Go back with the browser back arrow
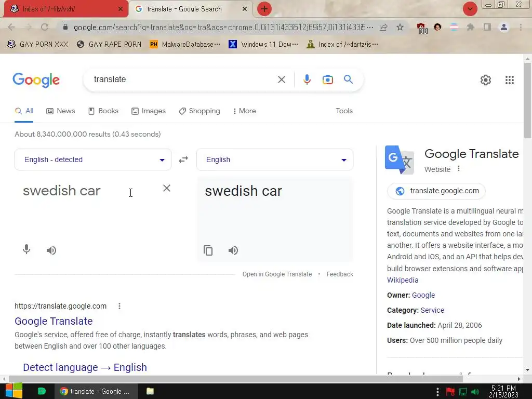The image size is (532, 399). coord(11,27)
